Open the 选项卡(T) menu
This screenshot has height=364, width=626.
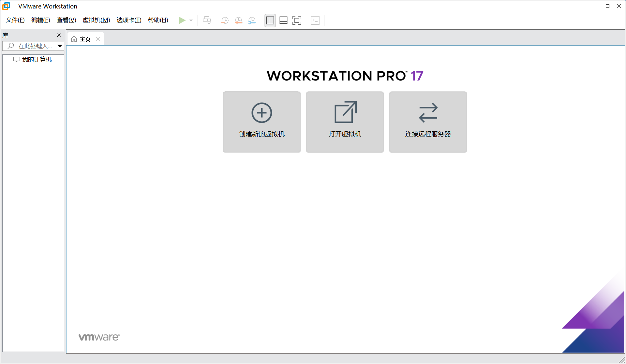tap(129, 20)
